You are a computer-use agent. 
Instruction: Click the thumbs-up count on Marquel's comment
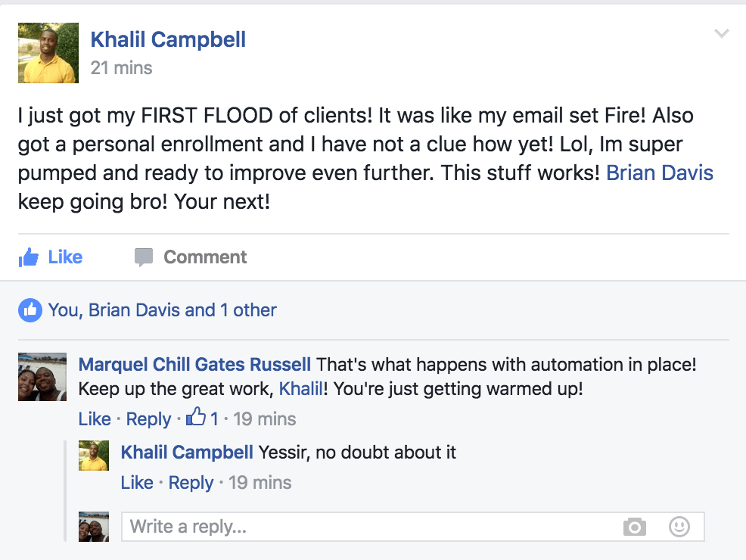tap(204, 418)
